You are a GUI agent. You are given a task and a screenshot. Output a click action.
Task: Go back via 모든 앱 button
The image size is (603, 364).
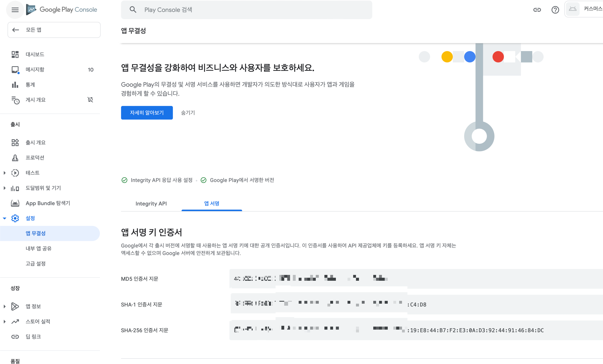[x=54, y=30]
